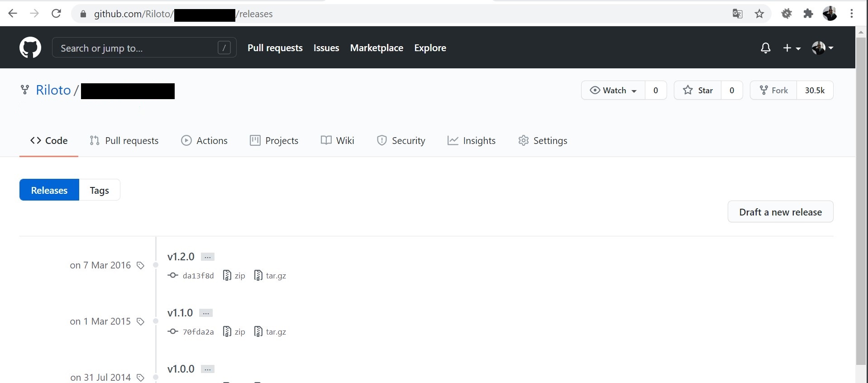Open the Riloto owner profile link

[53, 90]
